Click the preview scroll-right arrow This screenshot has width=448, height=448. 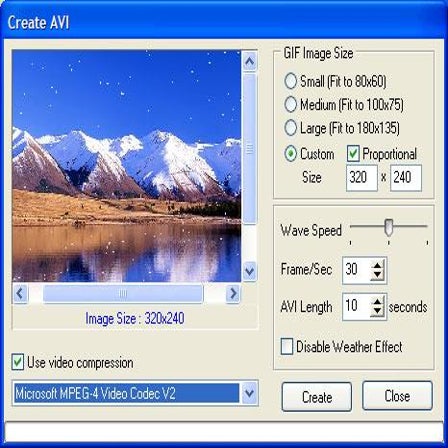233,294
